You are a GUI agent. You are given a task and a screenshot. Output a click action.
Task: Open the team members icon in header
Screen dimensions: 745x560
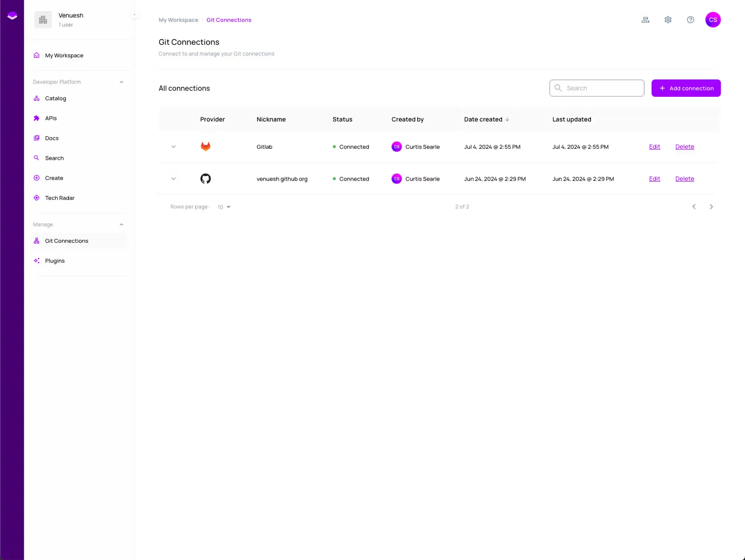pos(645,20)
